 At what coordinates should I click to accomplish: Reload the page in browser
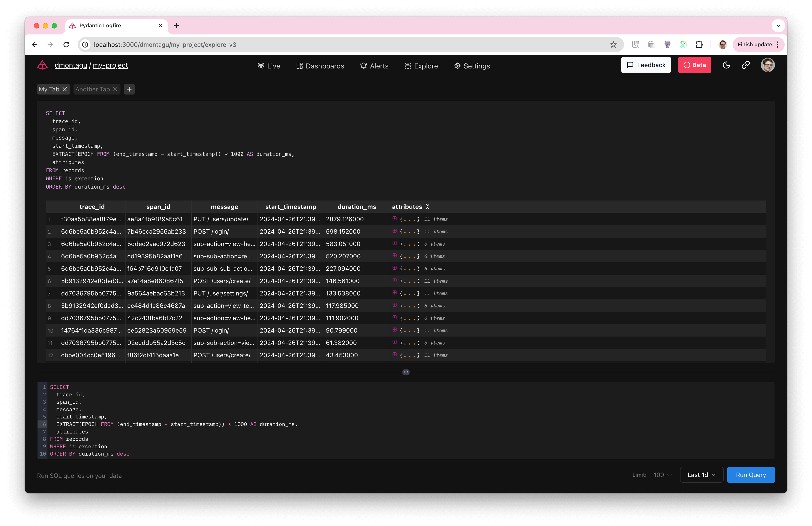pyautogui.click(x=66, y=45)
